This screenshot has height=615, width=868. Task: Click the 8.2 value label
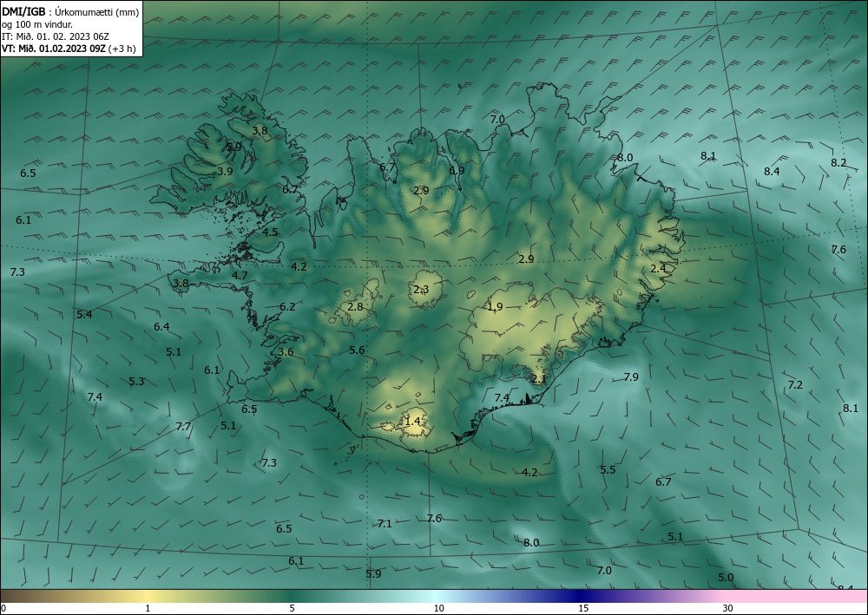tap(838, 162)
